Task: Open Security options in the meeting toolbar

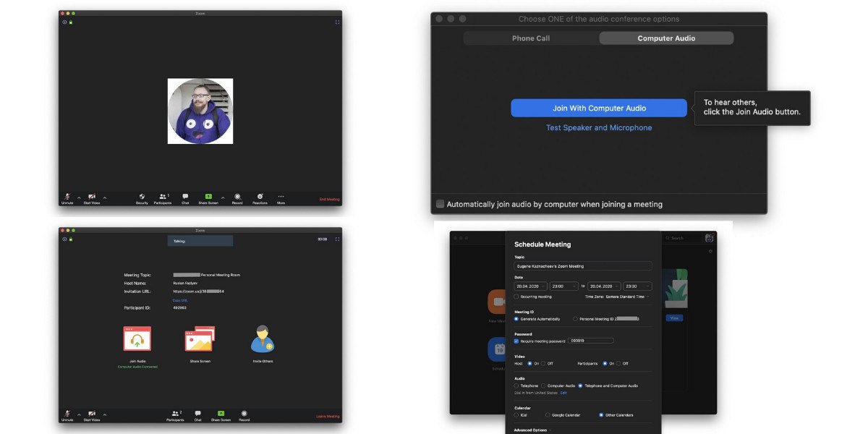Action: point(142,199)
